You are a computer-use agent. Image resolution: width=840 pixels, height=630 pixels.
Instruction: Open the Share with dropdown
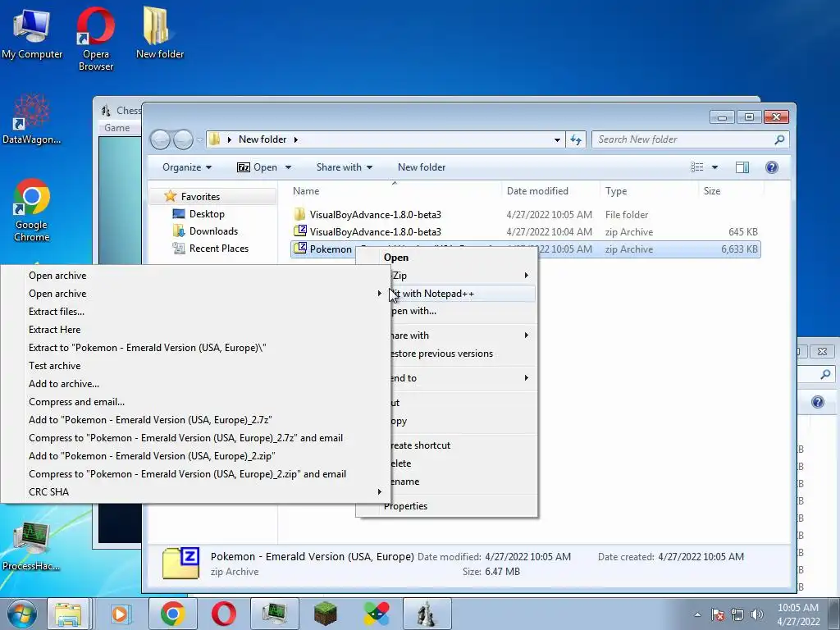pos(345,167)
